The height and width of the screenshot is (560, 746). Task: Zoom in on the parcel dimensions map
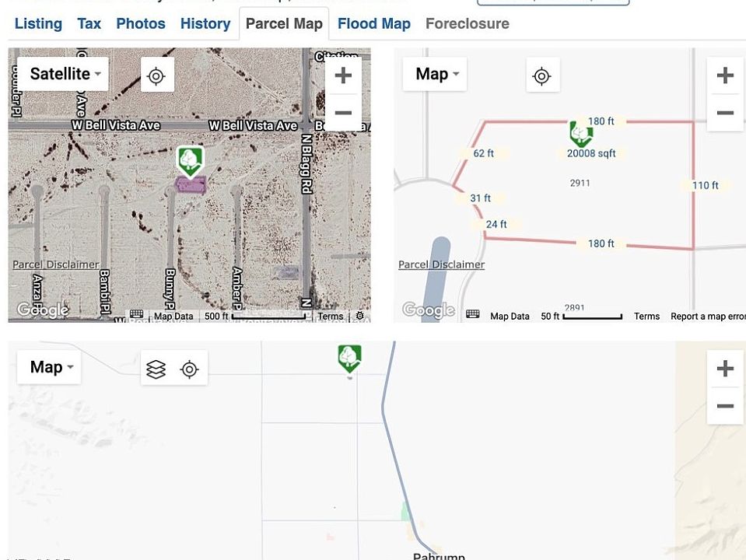coord(725,75)
